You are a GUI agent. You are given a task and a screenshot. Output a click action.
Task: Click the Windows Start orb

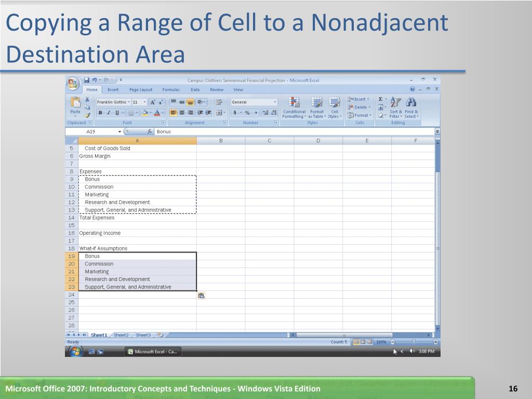pos(76,352)
